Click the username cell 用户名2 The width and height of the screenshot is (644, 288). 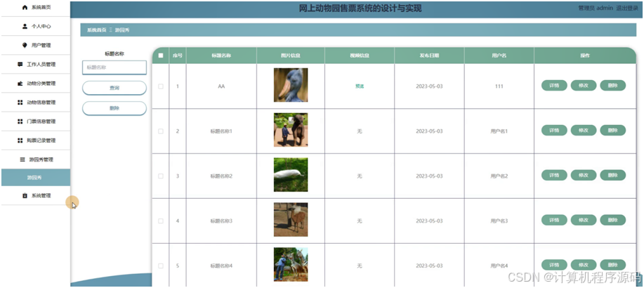[x=499, y=176]
